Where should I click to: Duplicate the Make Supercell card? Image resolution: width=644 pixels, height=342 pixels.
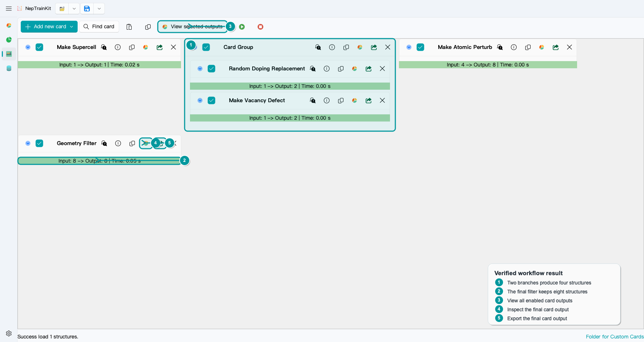click(x=132, y=47)
